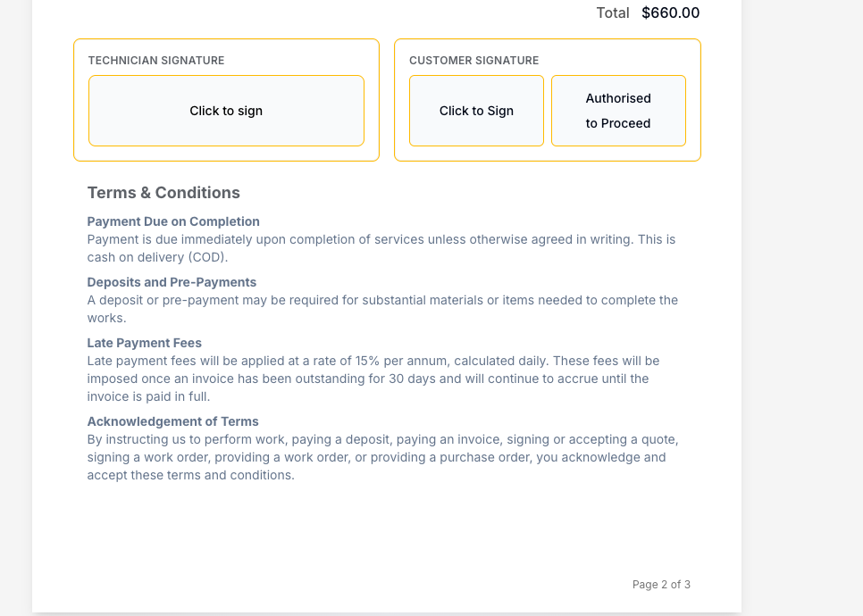Click the Deposits and Pre-Payments heading
The image size is (863, 616).
click(172, 282)
